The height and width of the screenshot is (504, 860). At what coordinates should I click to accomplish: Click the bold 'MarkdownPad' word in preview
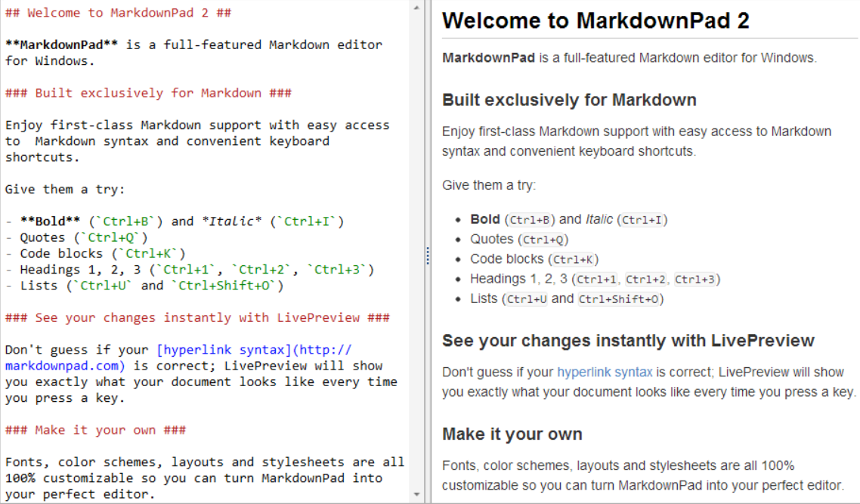pos(488,57)
